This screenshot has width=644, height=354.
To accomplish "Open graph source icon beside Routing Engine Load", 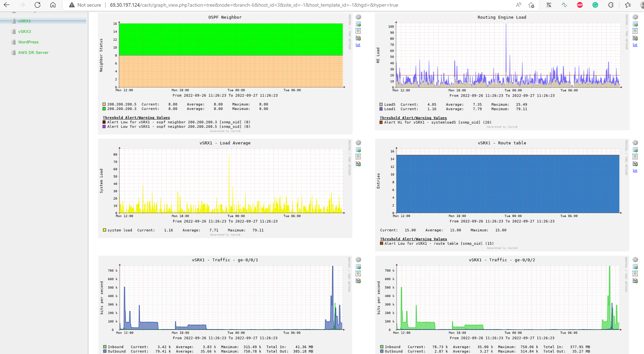I will click(635, 31).
